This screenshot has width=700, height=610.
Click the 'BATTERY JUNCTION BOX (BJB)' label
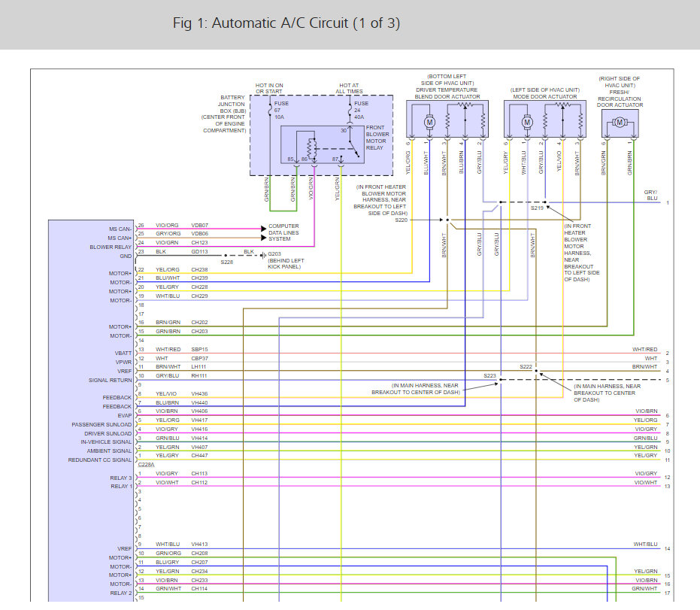pos(232,104)
